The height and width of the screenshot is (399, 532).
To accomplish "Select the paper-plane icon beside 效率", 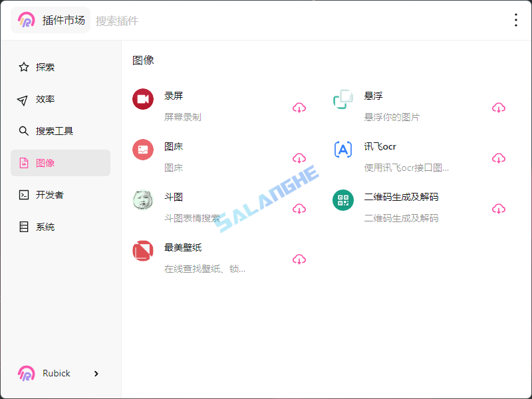I will coord(23,98).
